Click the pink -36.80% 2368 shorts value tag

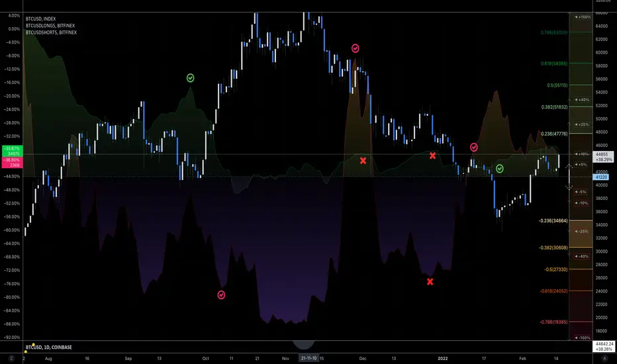click(12, 163)
